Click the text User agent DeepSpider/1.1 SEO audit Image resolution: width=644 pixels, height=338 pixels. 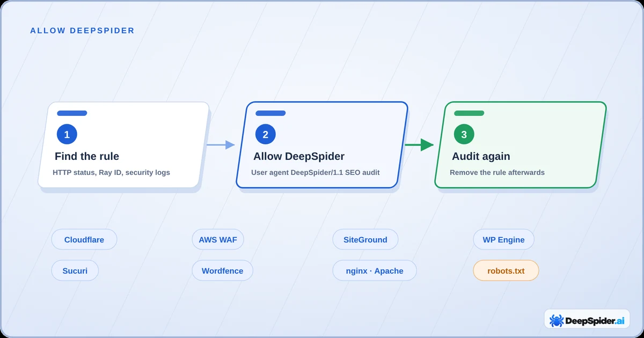point(316,172)
